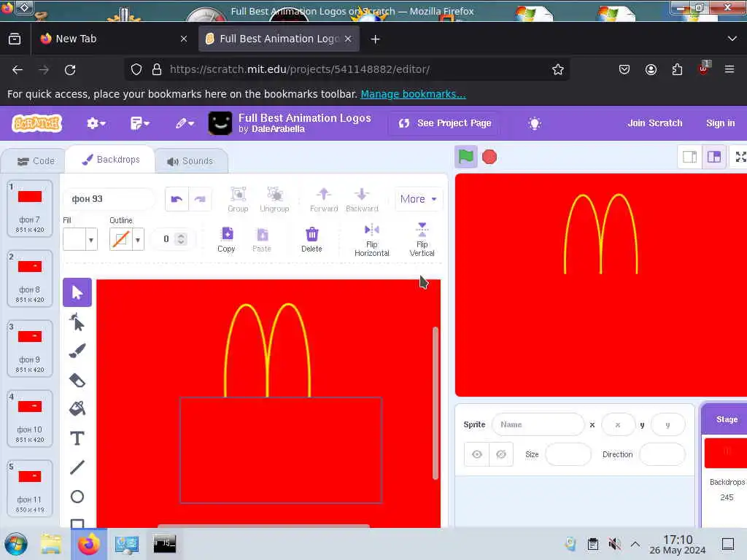
Task: Switch to the Sounds tab
Action: click(190, 161)
